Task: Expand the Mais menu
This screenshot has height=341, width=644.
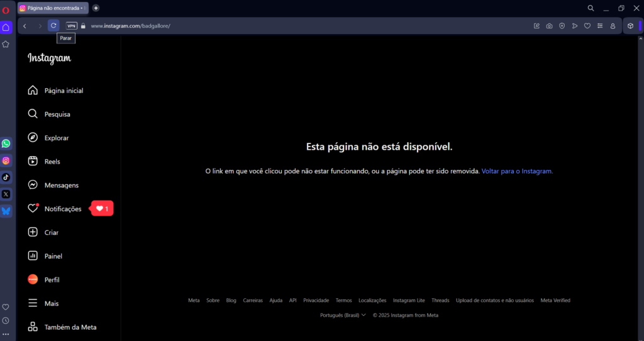Action: (x=51, y=303)
